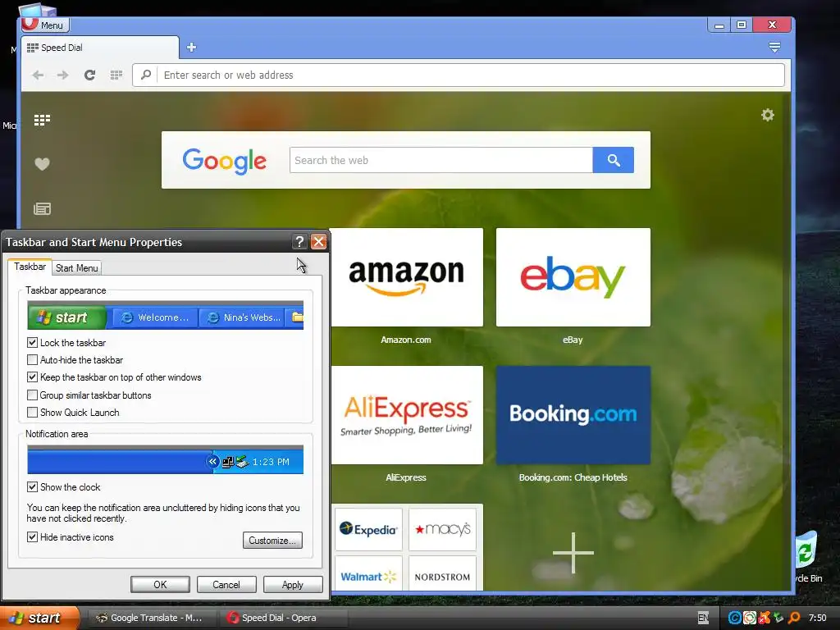Open a new tab with plus icon
This screenshot has height=630, width=840.
point(191,47)
